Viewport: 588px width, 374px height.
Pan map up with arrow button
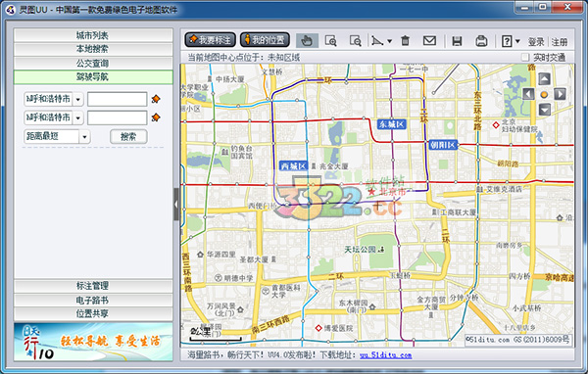coord(544,78)
